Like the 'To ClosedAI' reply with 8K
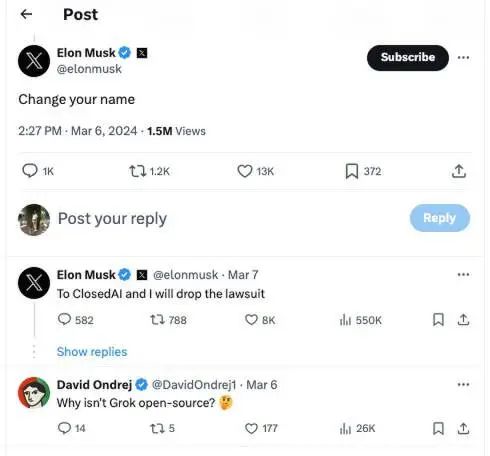 [251, 320]
